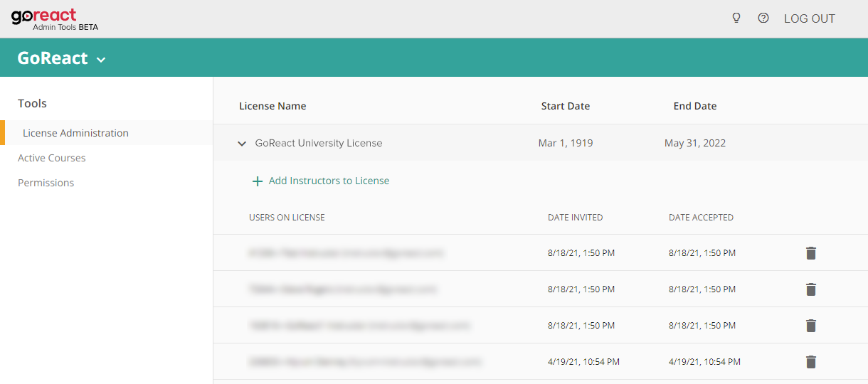Delete the first user on the license
This screenshot has width=868, height=384.
point(810,253)
